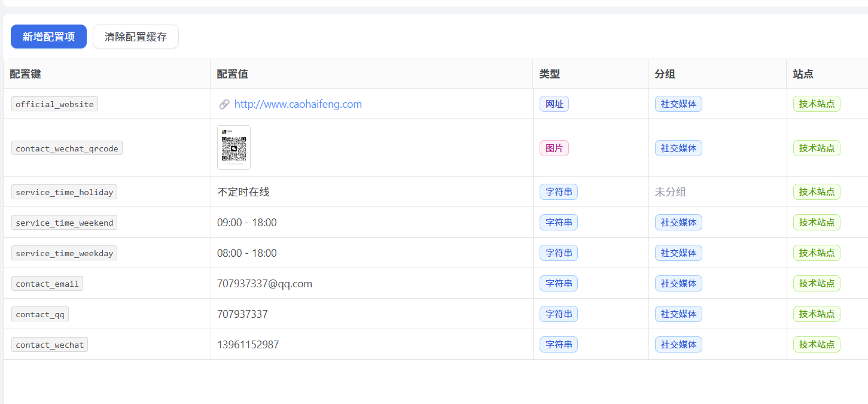Click the 配置键 column header
868x404 pixels.
tap(26, 74)
